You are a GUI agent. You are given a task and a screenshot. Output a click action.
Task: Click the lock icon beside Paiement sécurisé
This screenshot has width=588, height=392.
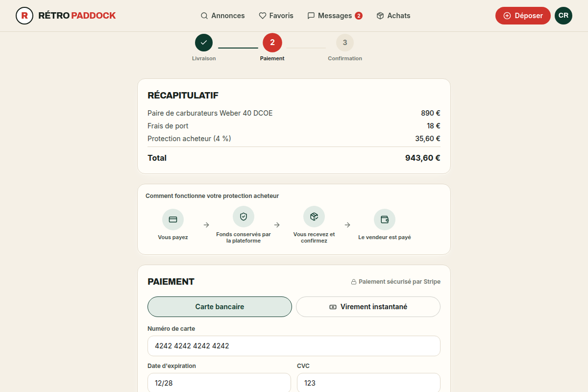[353, 282]
